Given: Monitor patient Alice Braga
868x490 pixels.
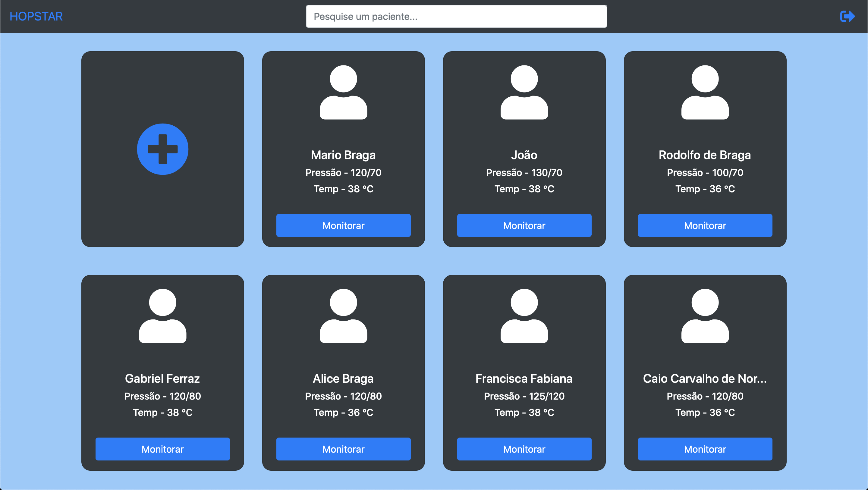Looking at the screenshot, I should (x=343, y=449).
